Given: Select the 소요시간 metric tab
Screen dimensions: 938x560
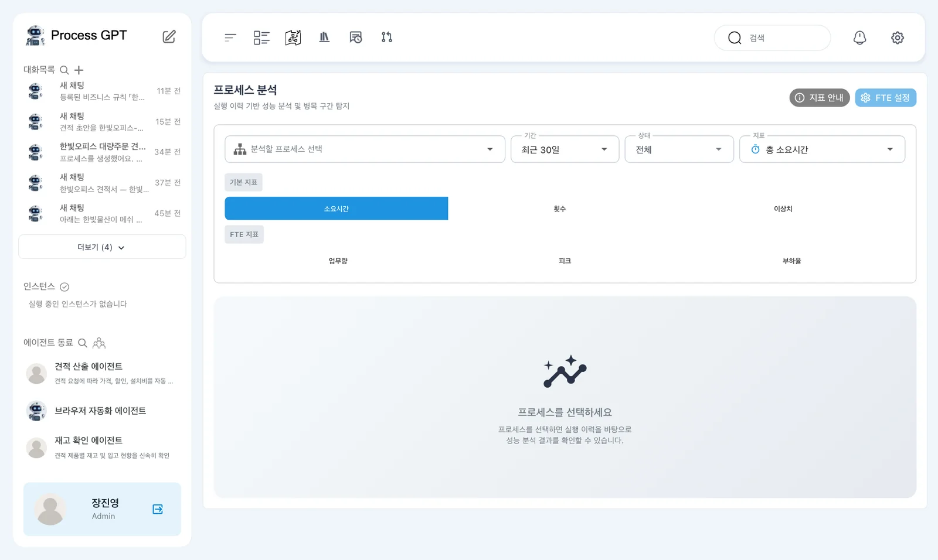Looking at the screenshot, I should [x=337, y=209].
